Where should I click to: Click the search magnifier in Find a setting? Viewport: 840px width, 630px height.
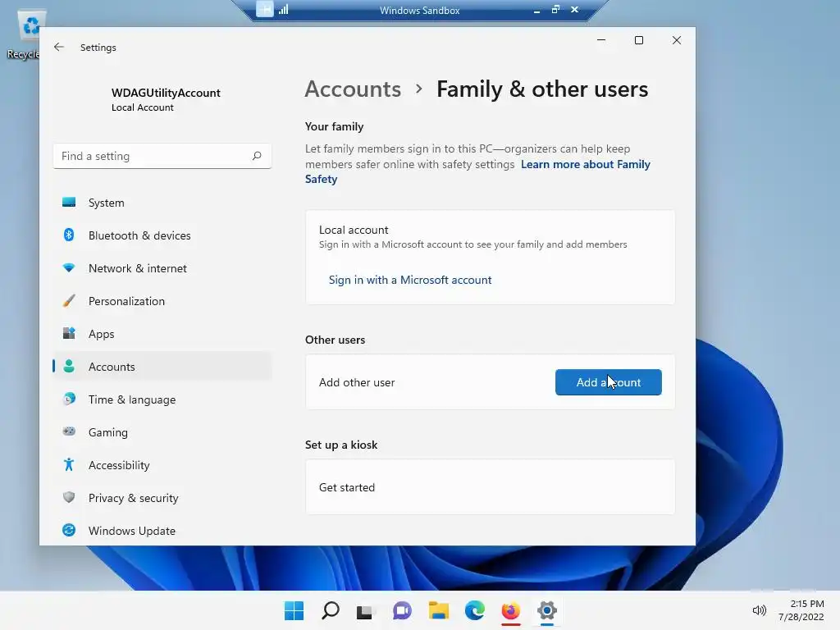(257, 156)
